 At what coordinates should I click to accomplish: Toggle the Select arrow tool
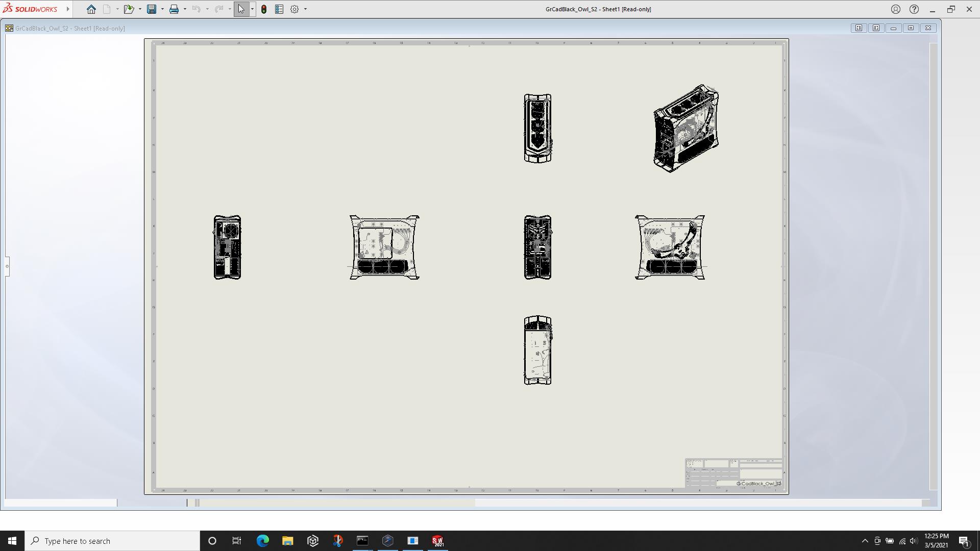[241, 9]
